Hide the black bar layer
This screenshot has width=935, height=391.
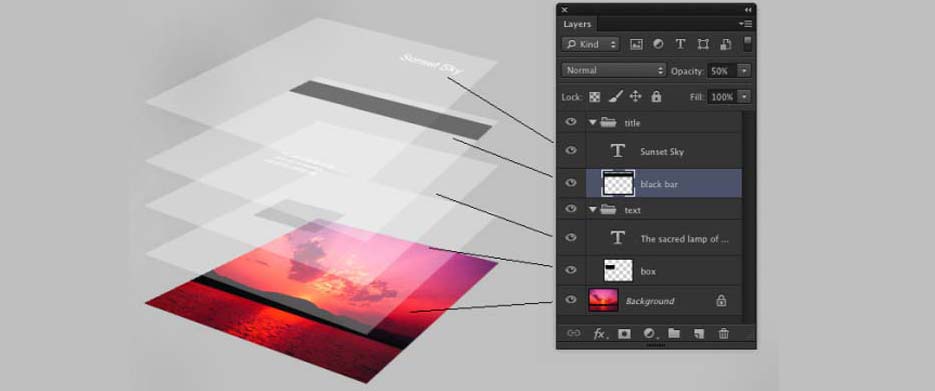tap(571, 182)
